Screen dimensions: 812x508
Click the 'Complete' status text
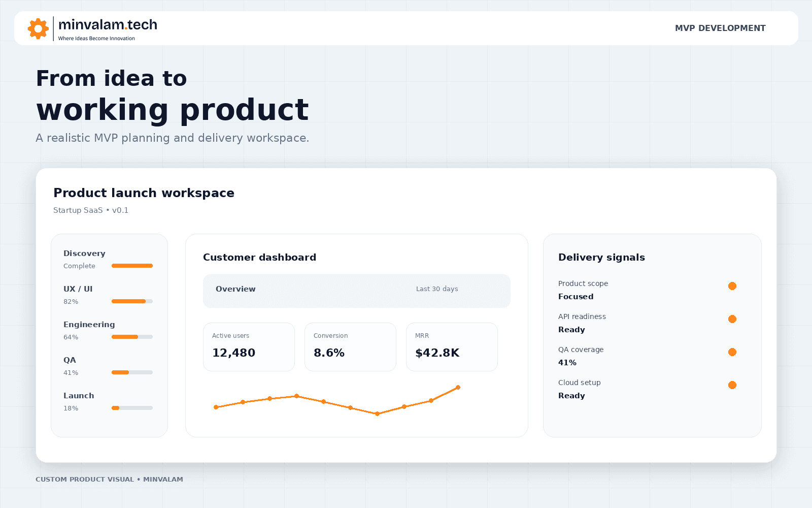click(79, 266)
